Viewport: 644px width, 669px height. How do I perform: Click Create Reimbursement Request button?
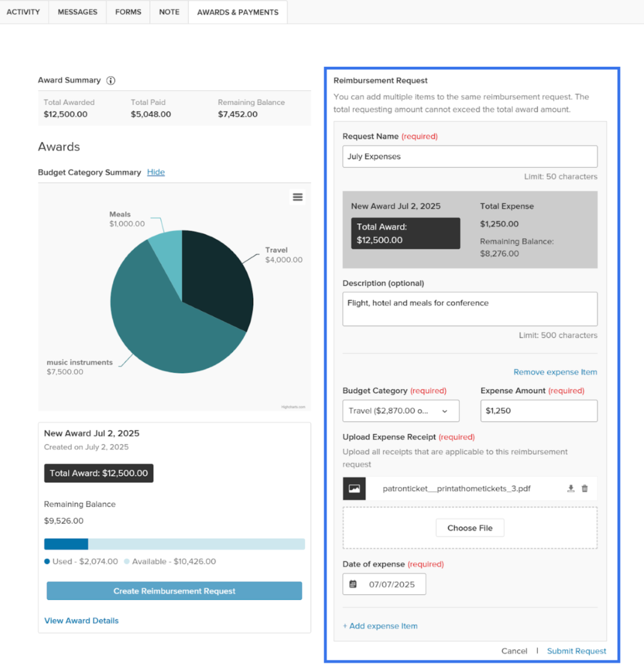point(174,591)
